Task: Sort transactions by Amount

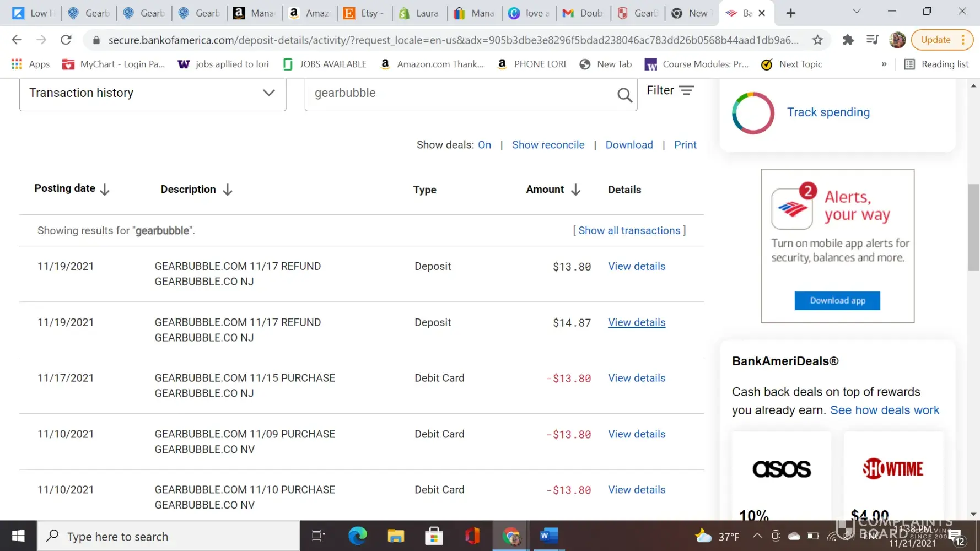Action: tap(553, 190)
